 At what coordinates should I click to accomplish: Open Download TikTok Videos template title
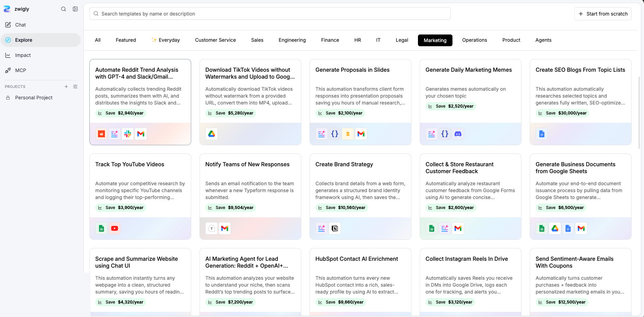(x=250, y=73)
